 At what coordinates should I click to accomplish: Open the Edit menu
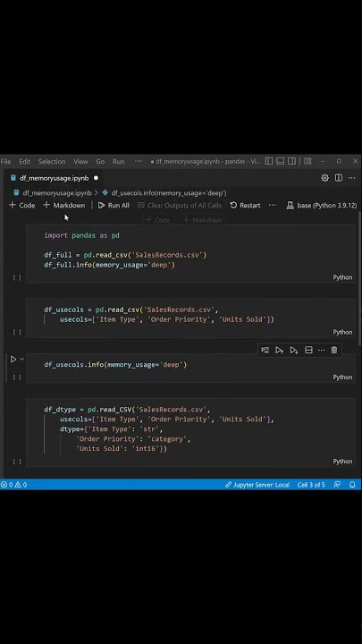(x=25, y=161)
